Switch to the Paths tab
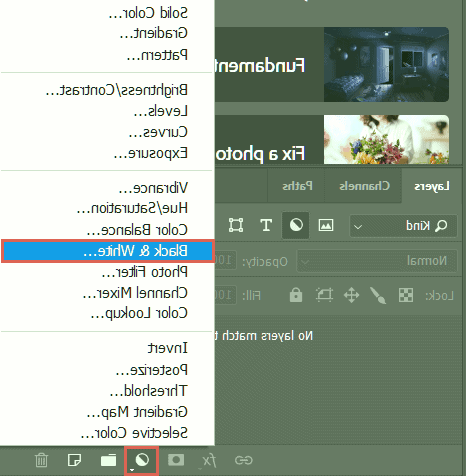Image resolution: width=466 pixels, height=476 pixels. click(297, 186)
